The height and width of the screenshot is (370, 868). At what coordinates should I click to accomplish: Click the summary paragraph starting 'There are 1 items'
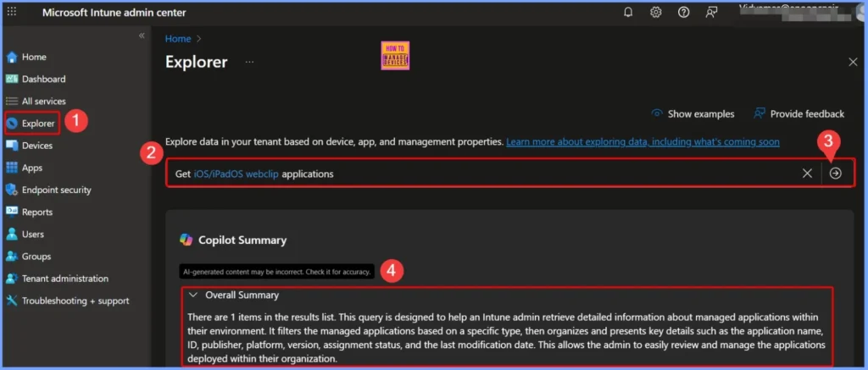[x=507, y=337]
